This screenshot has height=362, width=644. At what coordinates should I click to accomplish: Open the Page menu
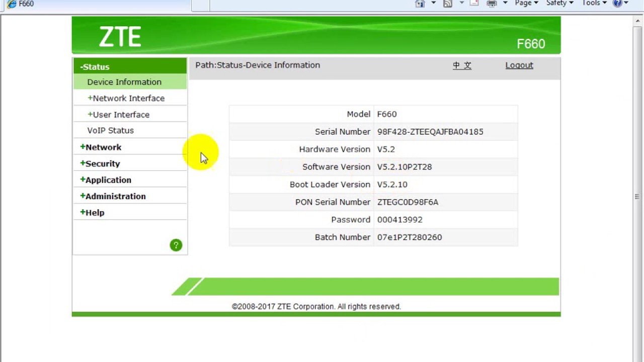[x=526, y=3]
